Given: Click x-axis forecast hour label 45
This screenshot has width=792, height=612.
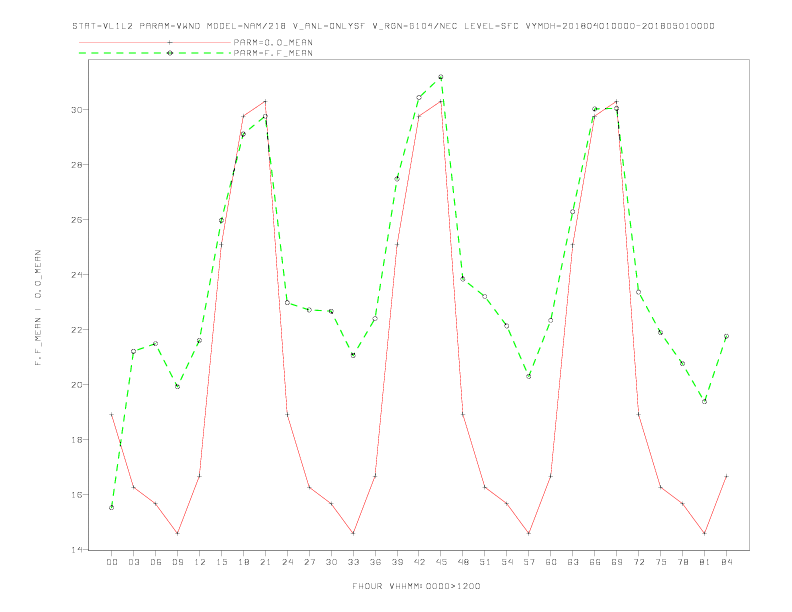Looking at the screenshot, I should click(441, 562).
